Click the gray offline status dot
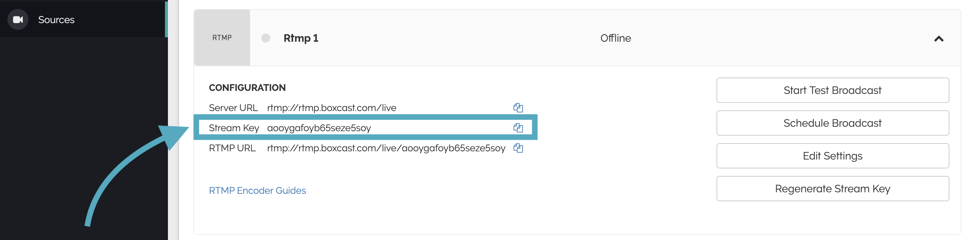This screenshot has width=980, height=240. click(266, 38)
